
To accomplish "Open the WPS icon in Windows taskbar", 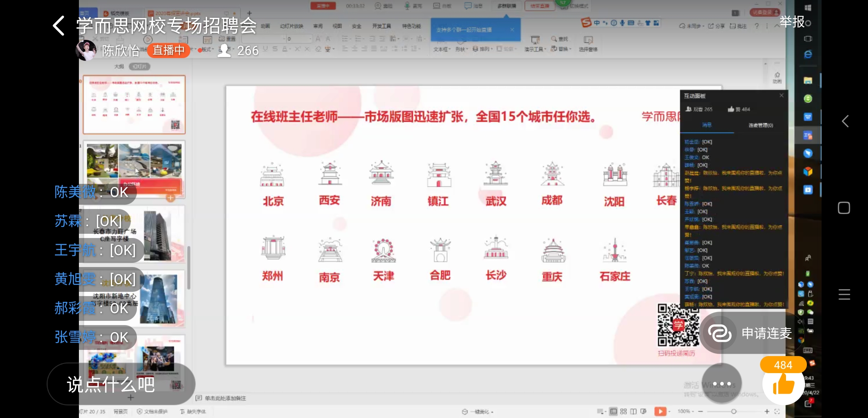I will [808, 117].
